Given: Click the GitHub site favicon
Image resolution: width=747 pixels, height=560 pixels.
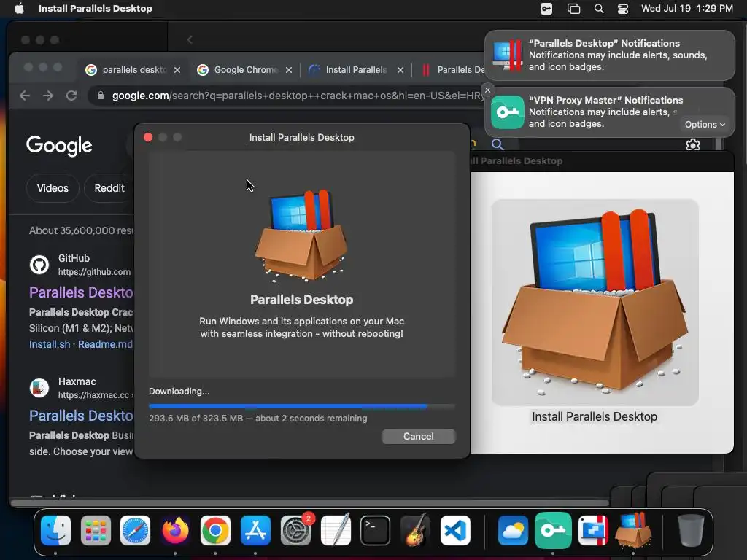Looking at the screenshot, I should tap(39, 265).
